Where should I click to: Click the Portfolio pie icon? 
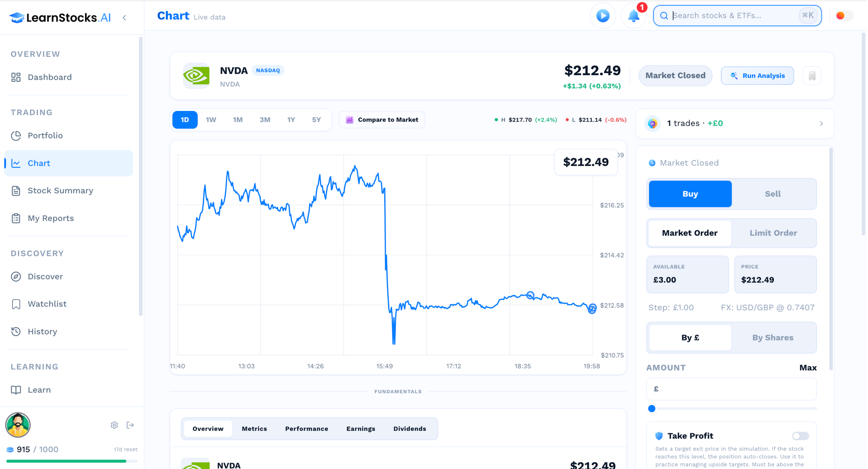pos(16,135)
